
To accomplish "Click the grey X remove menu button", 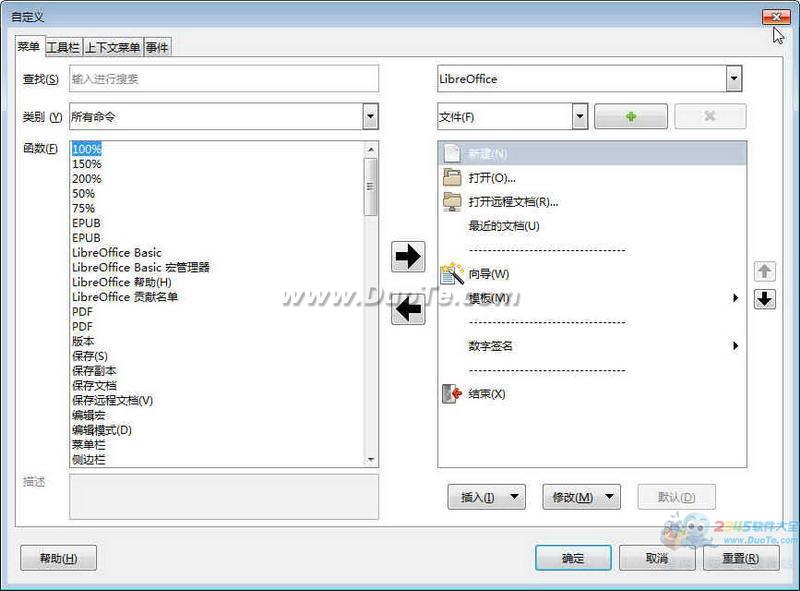I will click(x=710, y=117).
